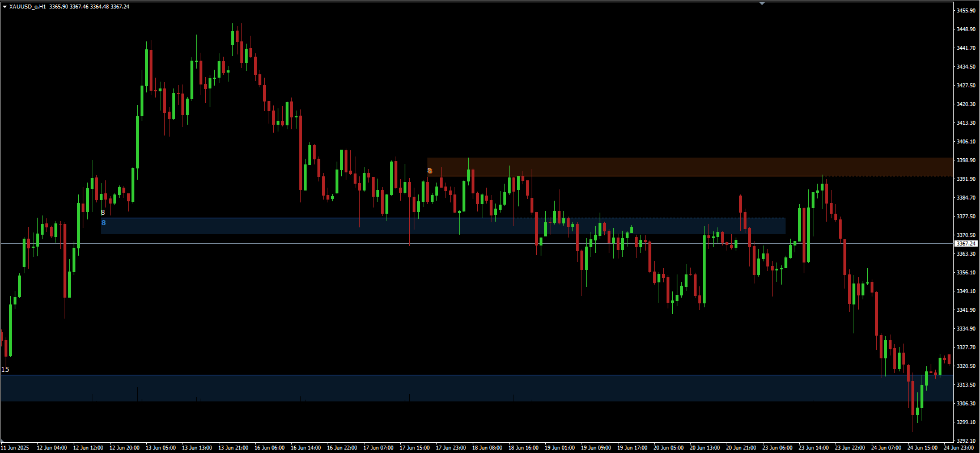The image size is (980, 453).
Task: Click the highlighted current price tag 3367.24
Action: [966, 244]
